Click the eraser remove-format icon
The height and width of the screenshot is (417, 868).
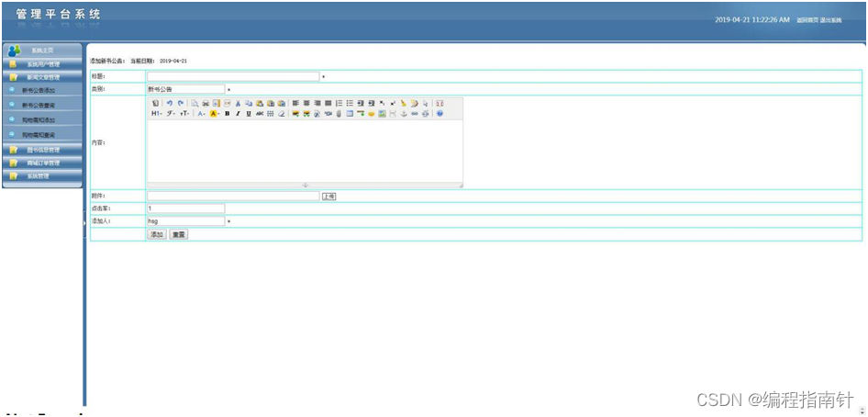click(281, 114)
